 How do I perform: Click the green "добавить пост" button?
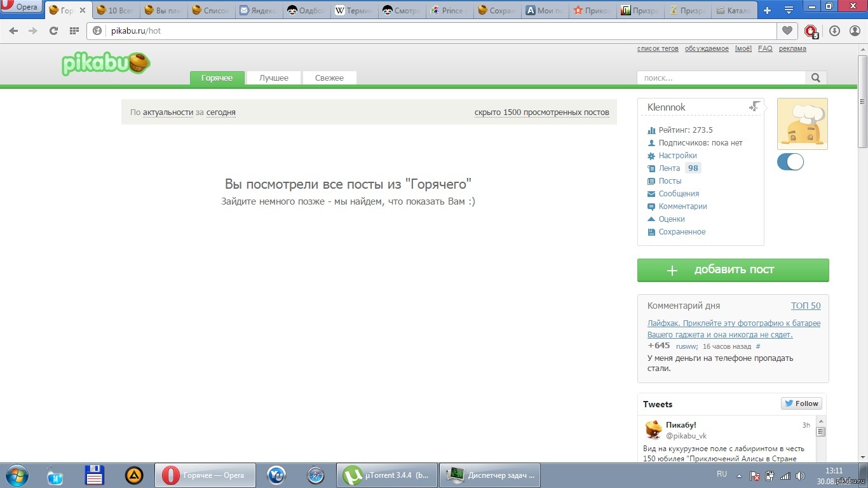click(x=733, y=270)
